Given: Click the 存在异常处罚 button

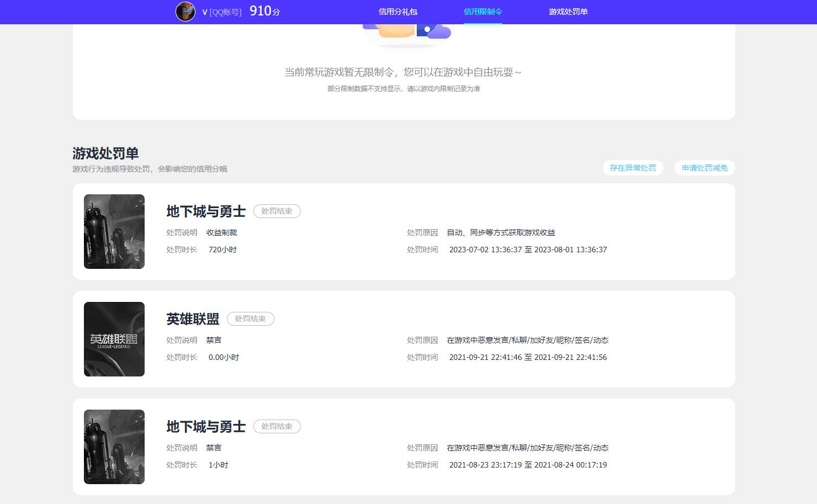Looking at the screenshot, I should click(633, 168).
